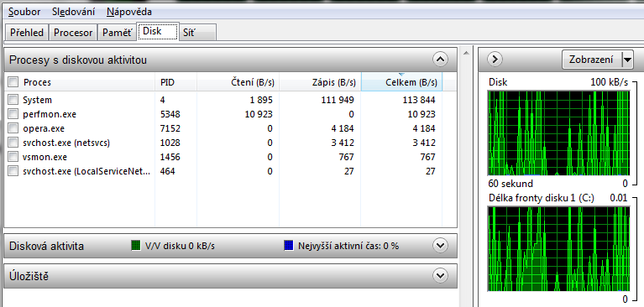Click PID value 5348

click(x=170, y=114)
